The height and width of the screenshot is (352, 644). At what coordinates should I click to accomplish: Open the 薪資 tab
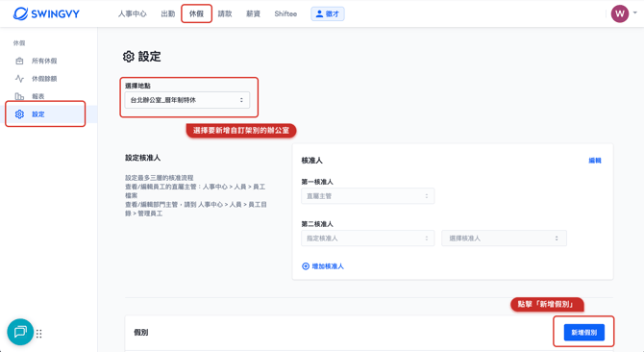253,13
